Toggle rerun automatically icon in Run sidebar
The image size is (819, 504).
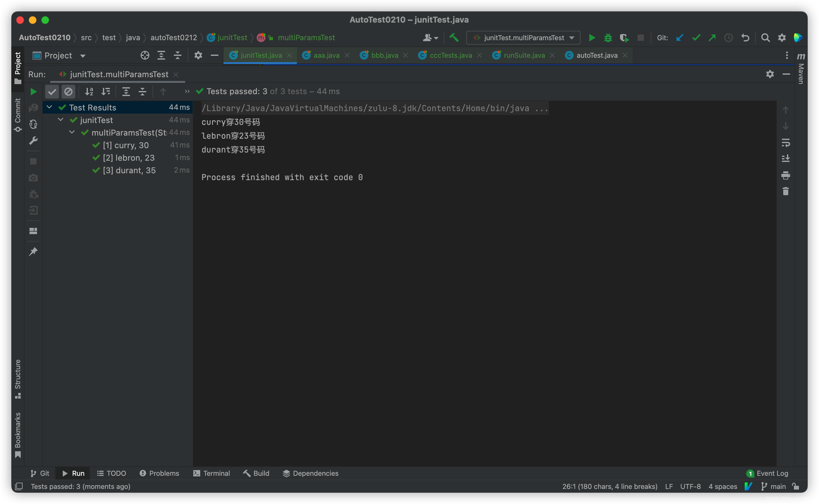(33, 125)
